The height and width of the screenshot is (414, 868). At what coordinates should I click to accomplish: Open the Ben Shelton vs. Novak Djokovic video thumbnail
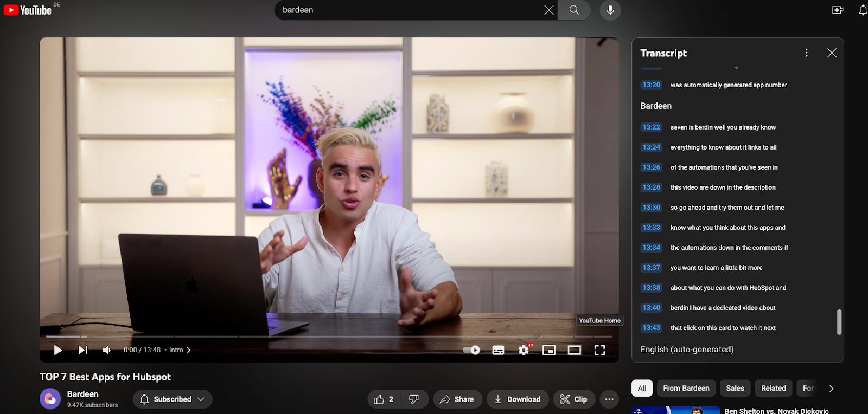pyautogui.click(x=676, y=410)
